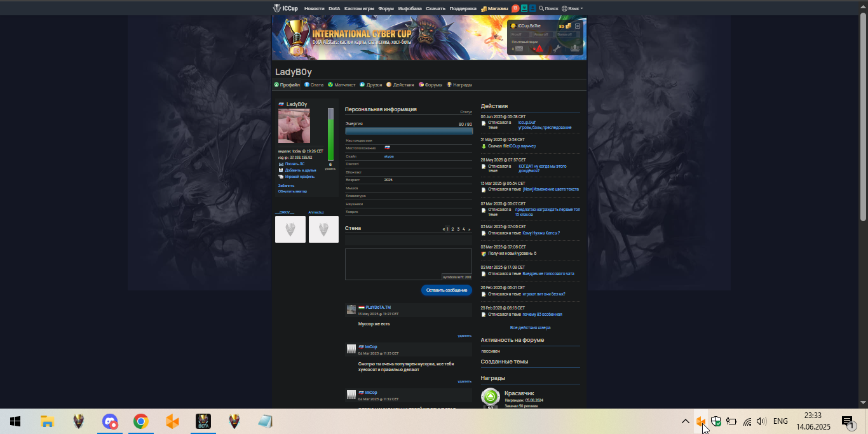Open the skype link in personal info
This screenshot has width=868, height=434.
click(389, 156)
